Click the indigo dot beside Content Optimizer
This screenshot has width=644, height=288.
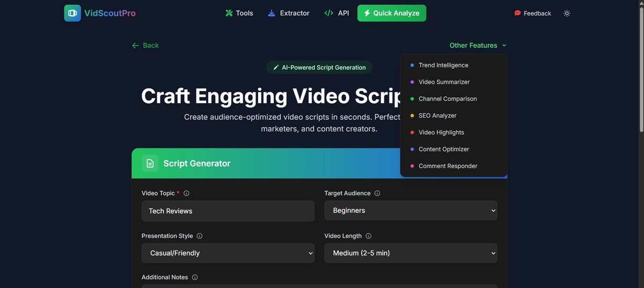(x=412, y=149)
